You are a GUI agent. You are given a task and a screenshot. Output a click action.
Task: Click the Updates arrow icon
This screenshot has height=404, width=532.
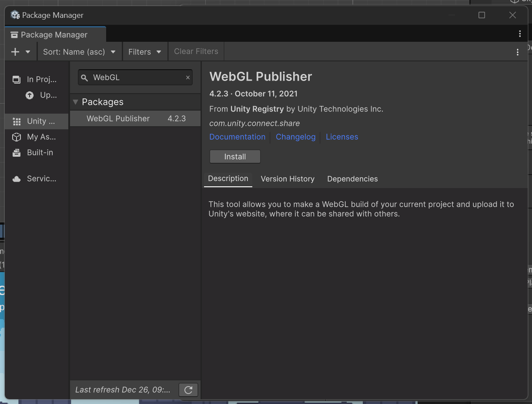[x=30, y=95]
